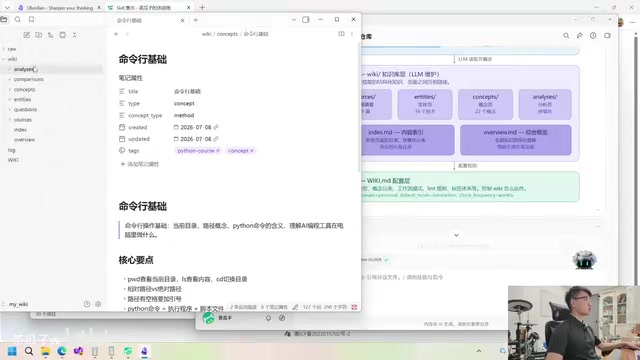This screenshot has height=360, width=640.
Task: Remove the concept tag
Action: coord(252,151)
